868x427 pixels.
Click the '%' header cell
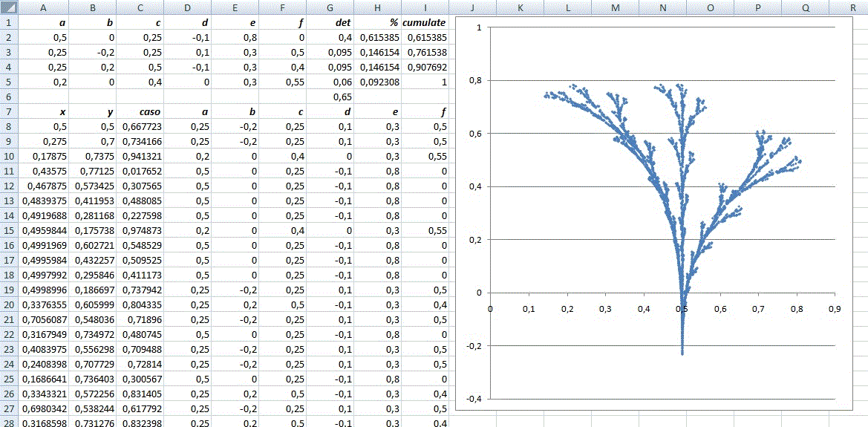pos(378,23)
